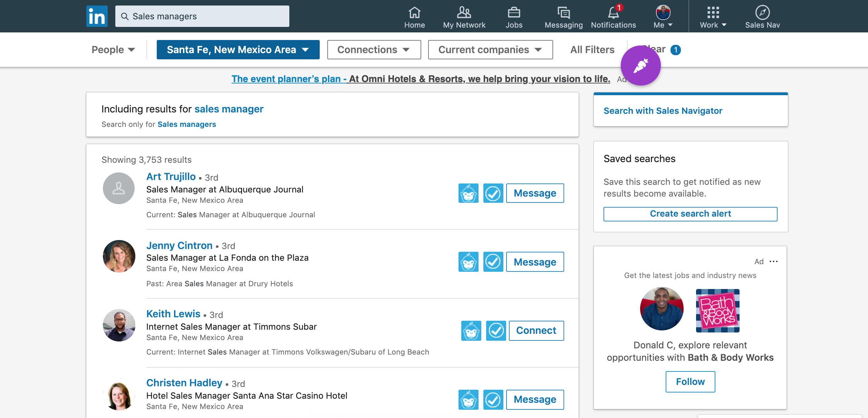Expand the People filter dropdown
The height and width of the screenshot is (418, 868).
point(113,50)
